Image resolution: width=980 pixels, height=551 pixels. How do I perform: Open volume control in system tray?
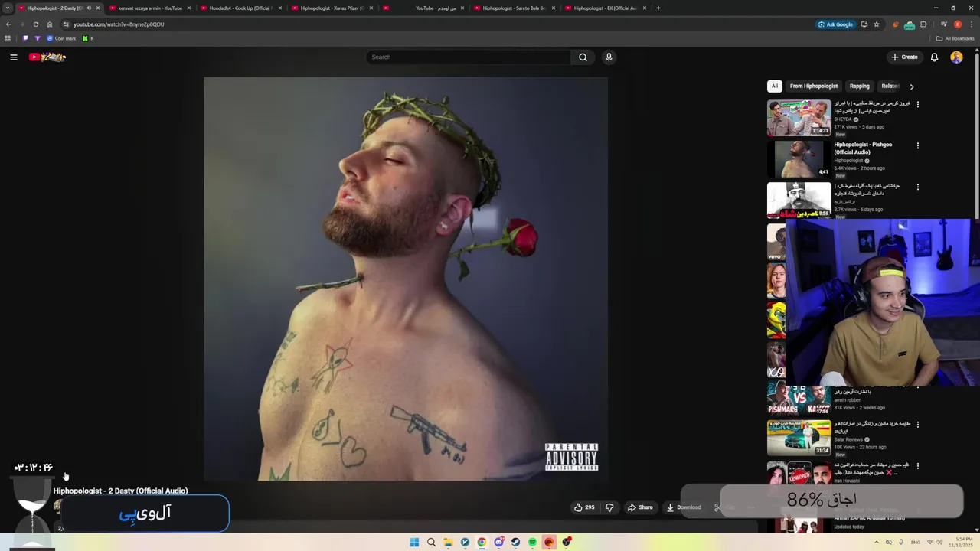click(939, 542)
